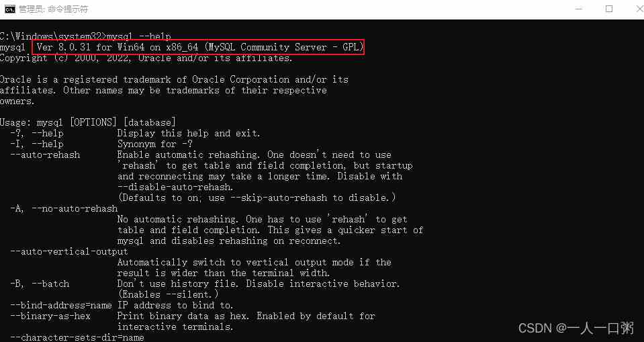Click the command prompt icon in title bar
The height and width of the screenshot is (342, 644).
[10, 9]
